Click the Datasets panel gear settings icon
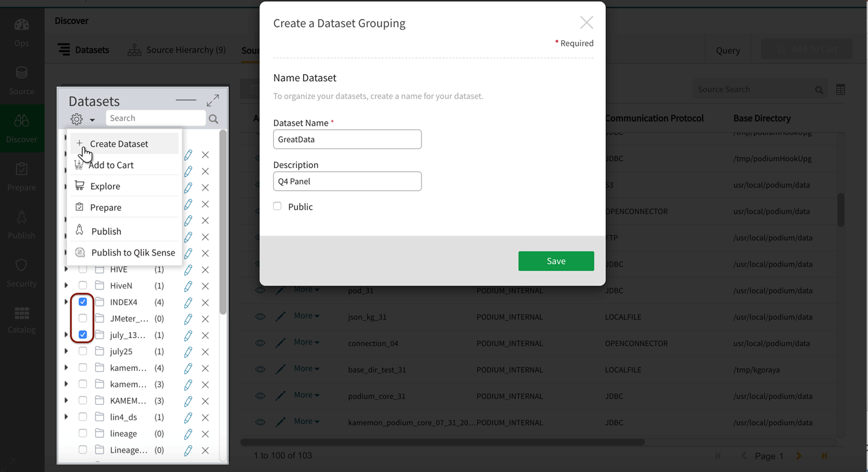The height and width of the screenshot is (472, 868). click(77, 119)
